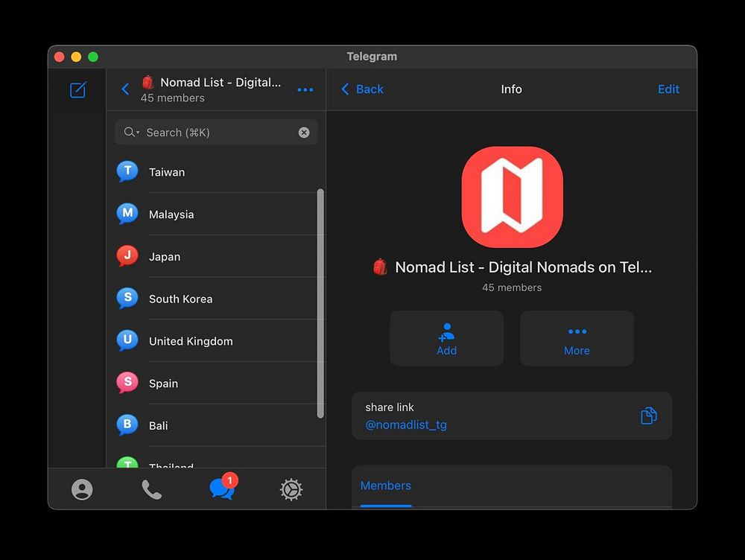
Task: Open the More options button
Action: (577, 338)
